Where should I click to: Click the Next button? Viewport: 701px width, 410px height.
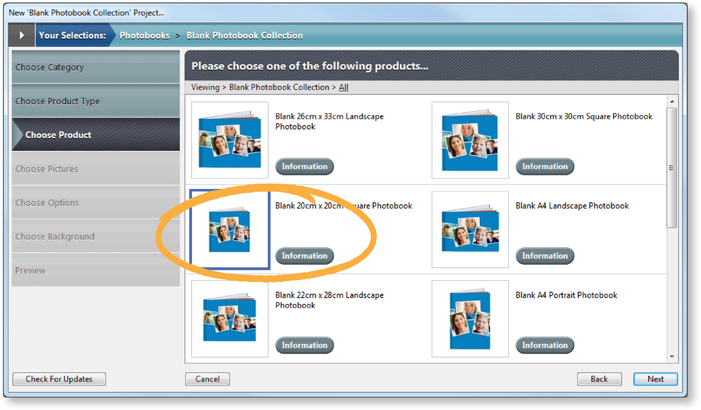pyautogui.click(x=655, y=380)
